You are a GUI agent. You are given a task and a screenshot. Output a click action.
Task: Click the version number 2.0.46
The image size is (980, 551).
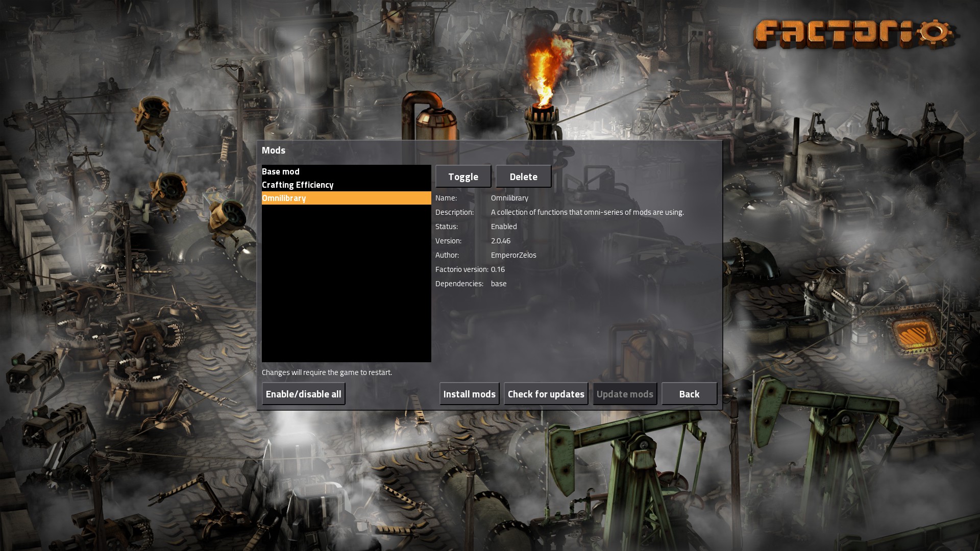[x=500, y=241]
